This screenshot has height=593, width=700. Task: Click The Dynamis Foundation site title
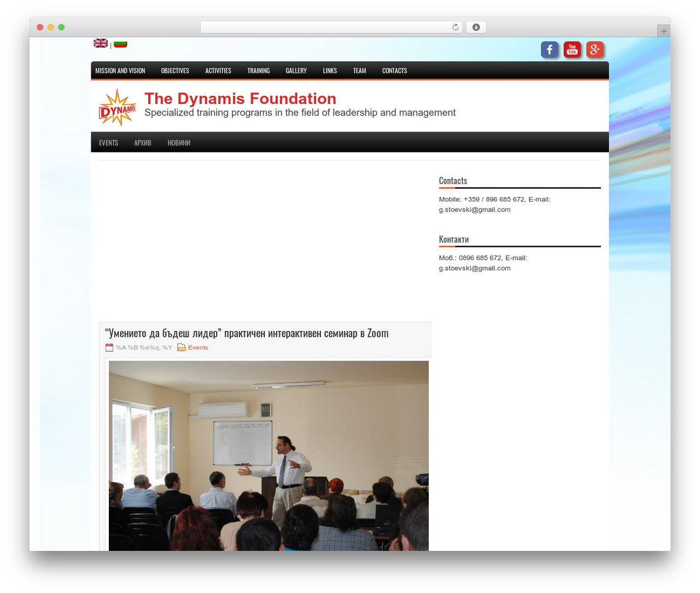point(240,98)
